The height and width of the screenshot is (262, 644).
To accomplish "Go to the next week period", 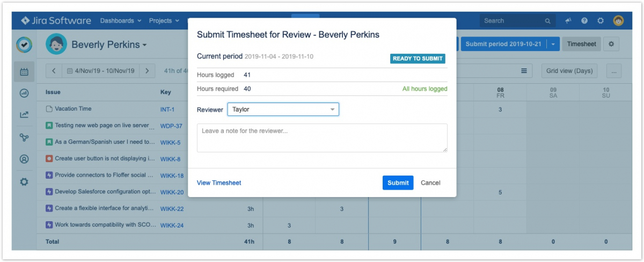I will (148, 71).
